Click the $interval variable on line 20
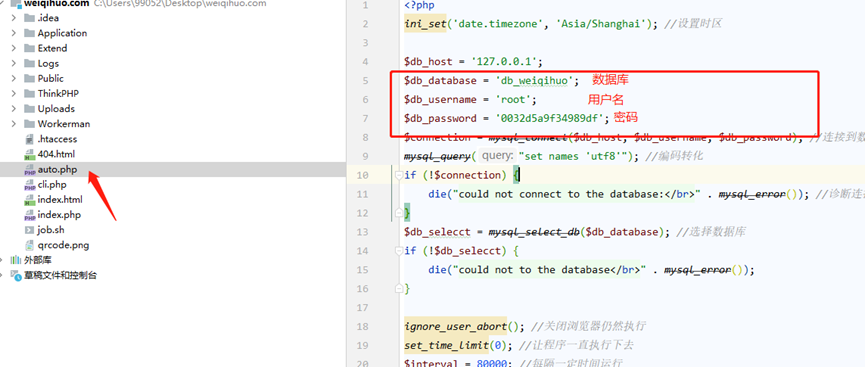Viewport: 865px width, 367px height. pyautogui.click(x=431, y=363)
